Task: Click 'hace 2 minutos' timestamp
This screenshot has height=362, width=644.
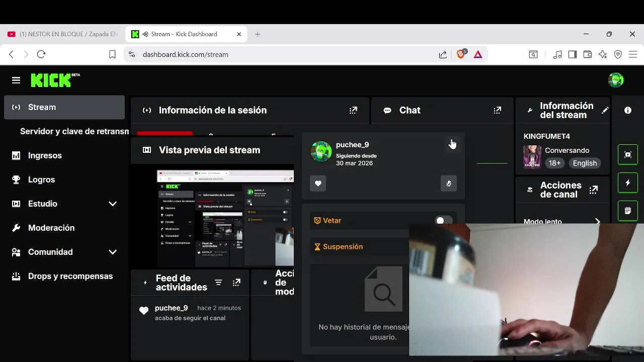Action: click(219, 308)
